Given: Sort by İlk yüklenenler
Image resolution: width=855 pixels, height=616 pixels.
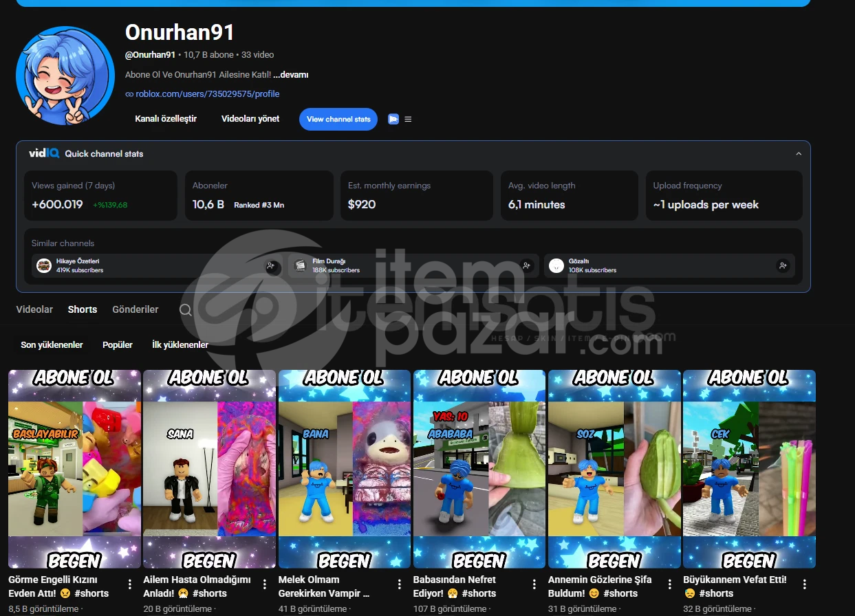Looking at the screenshot, I should point(180,344).
